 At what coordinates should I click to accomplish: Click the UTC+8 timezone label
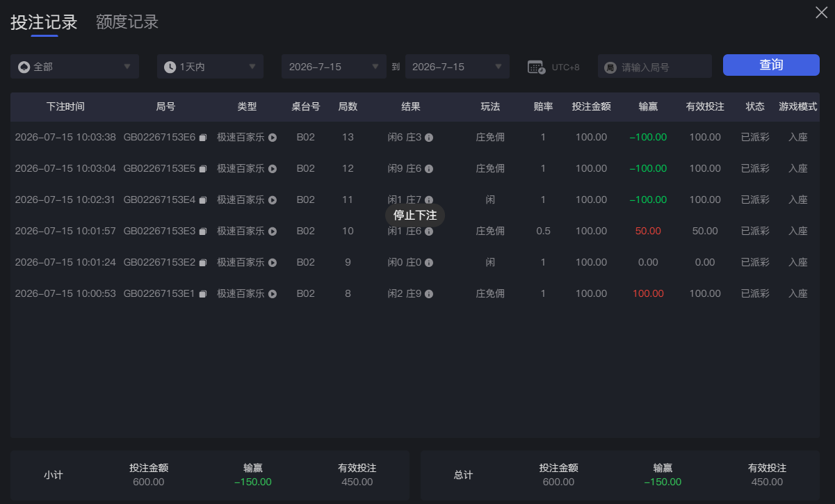pos(565,67)
